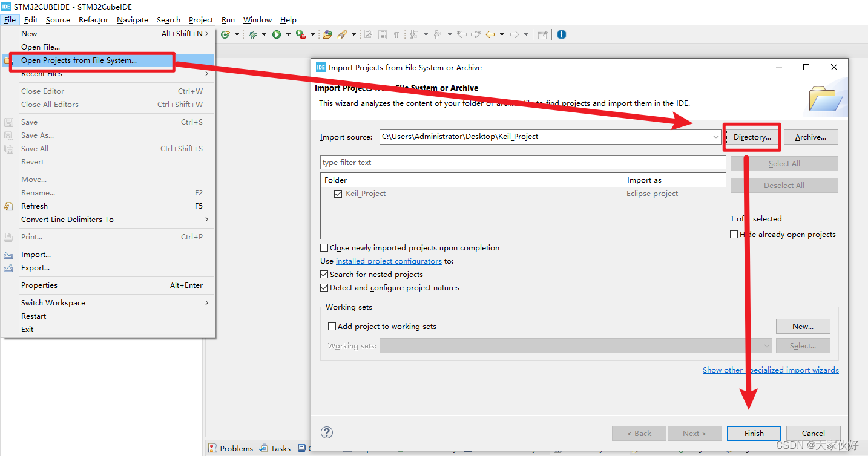Click the Pin Editor icon in toolbar
Viewport: 868px width, 456px height.
pyautogui.click(x=543, y=34)
